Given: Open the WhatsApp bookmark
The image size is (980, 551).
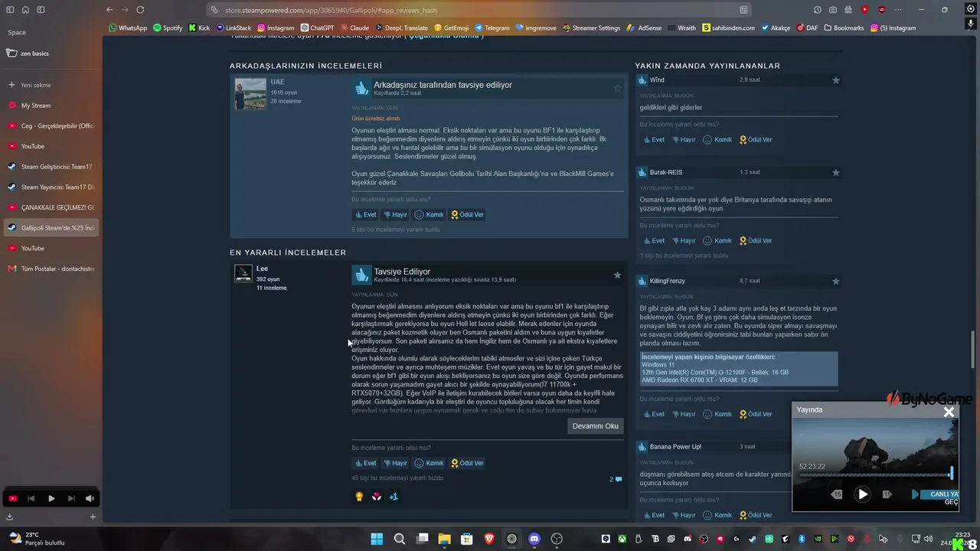Looking at the screenshot, I should tap(128, 28).
